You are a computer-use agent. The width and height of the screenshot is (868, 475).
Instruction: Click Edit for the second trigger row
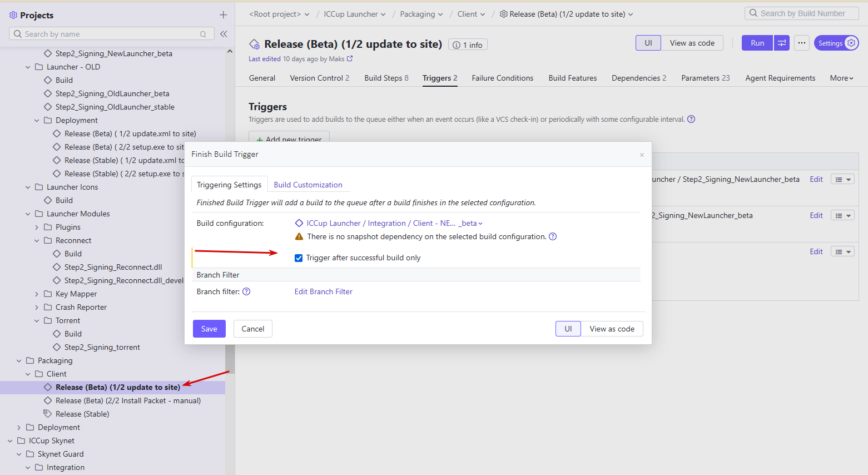pyautogui.click(x=816, y=215)
